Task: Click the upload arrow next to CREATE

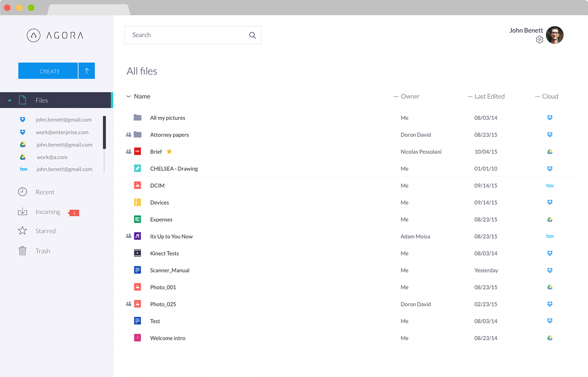Action: [x=87, y=71]
